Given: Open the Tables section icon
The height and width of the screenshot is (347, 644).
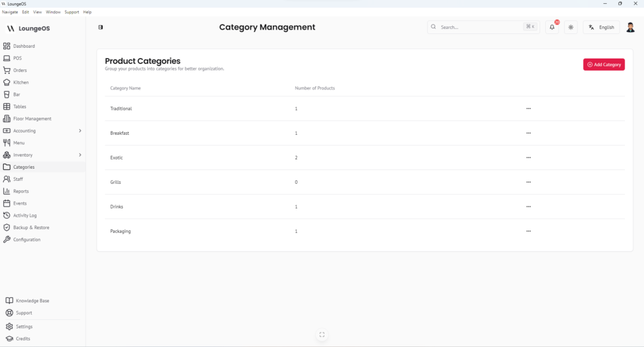Looking at the screenshot, I should tap(7, 106).
